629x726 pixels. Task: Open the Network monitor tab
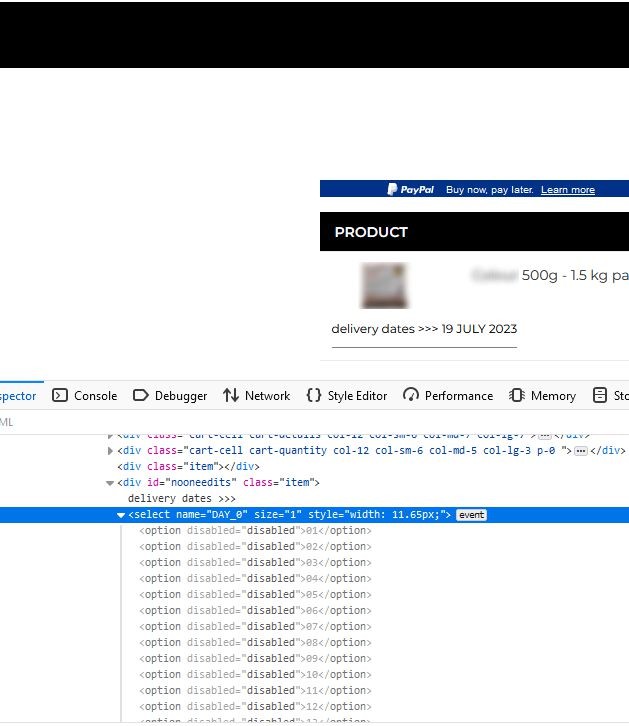click(256, 396)
